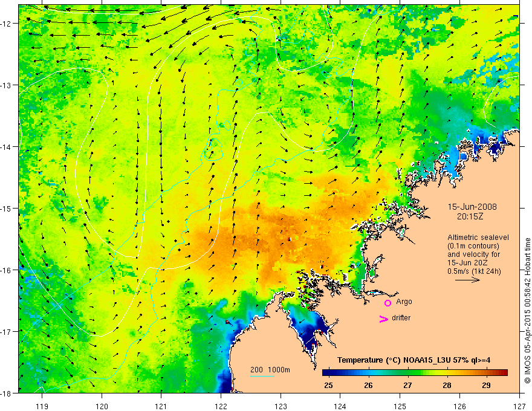
Task: Click the '20:15Z' time label
Action: tap(470, 216)
